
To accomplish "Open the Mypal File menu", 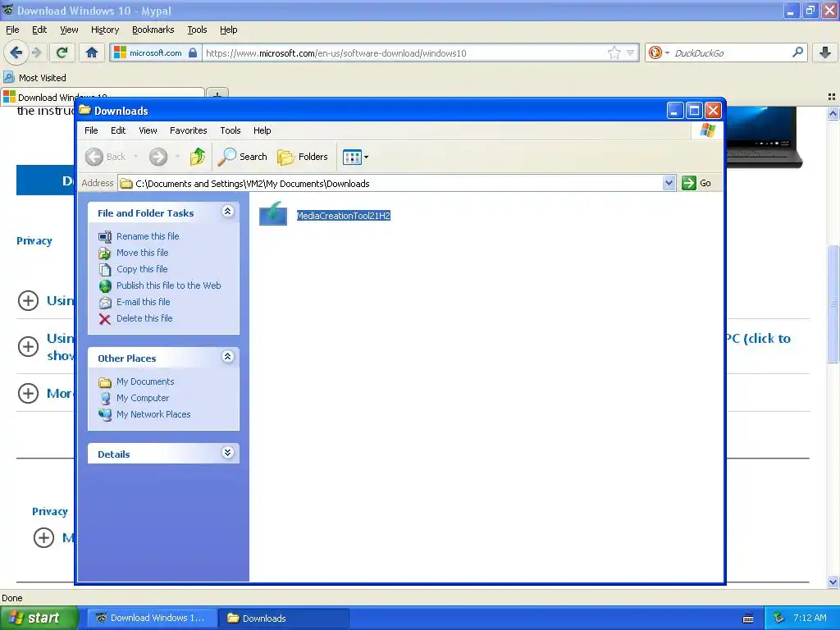I will (12, 30).
